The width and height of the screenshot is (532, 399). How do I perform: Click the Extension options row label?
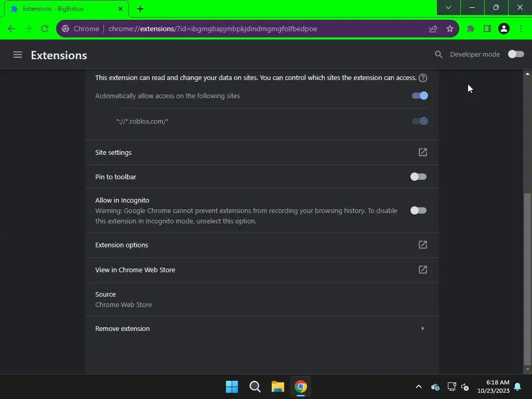[122, 245]
